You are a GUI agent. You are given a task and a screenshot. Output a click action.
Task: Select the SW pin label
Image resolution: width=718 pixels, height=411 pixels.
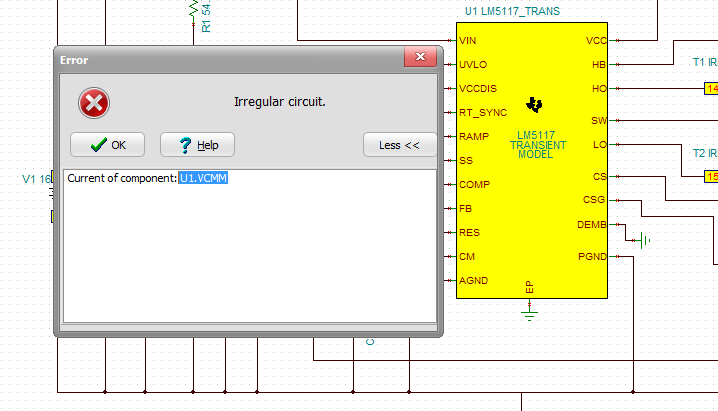[x=599, y=120]
